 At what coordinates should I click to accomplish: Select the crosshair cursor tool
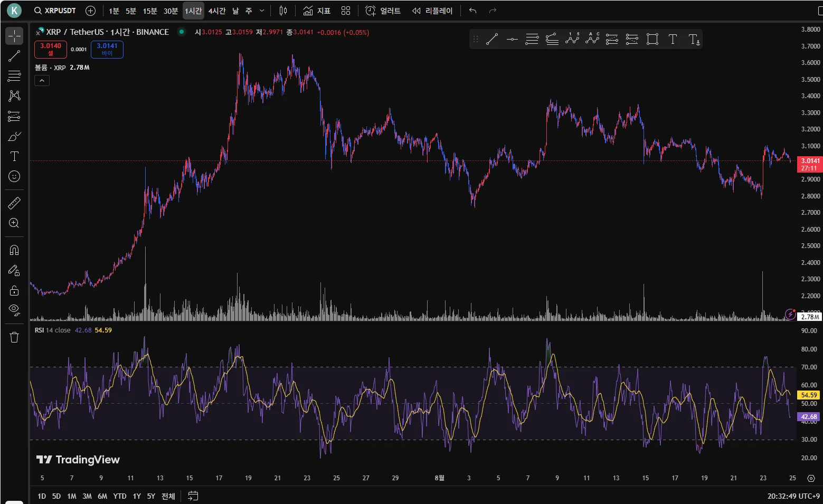click(x=14, y=36)
